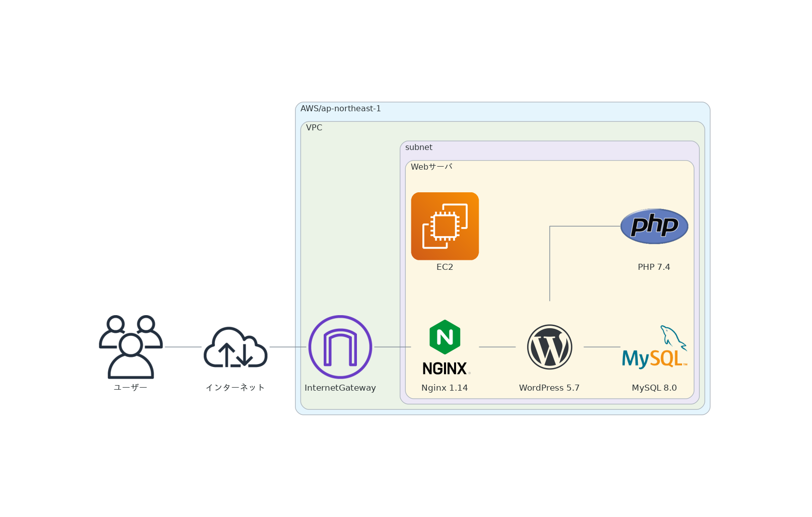Click the 'Webサーバ' group title
This screenshot has height=517, width=812.
tap(431, 167)
